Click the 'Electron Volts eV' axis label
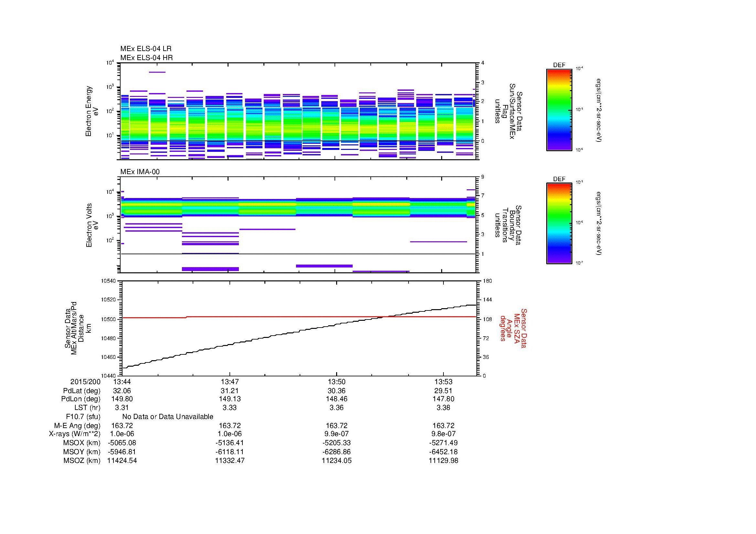 (x=92, y=225)
